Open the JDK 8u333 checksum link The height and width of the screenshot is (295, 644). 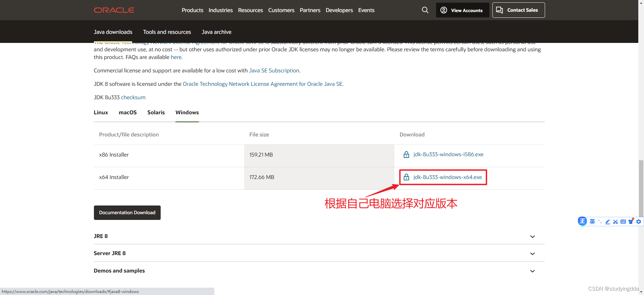coord(133,97)
